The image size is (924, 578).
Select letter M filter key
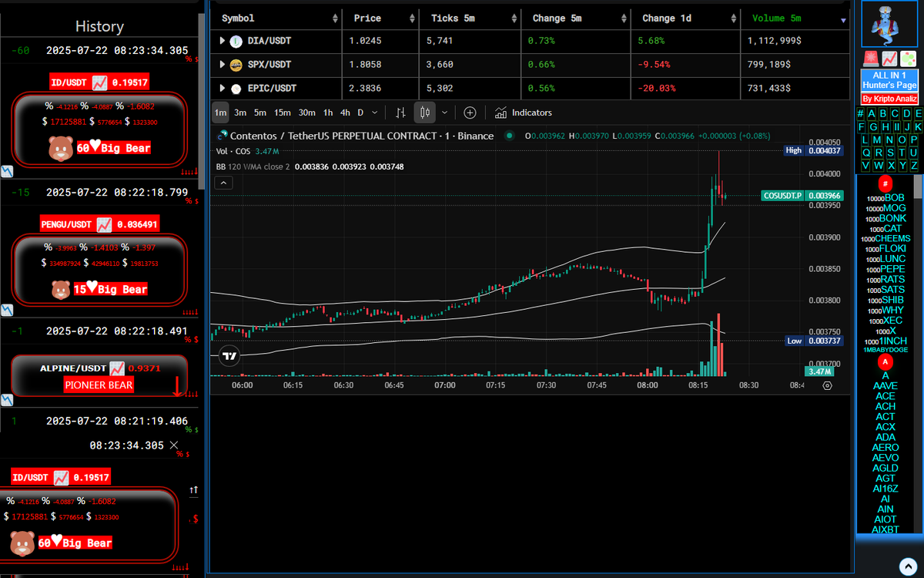(x=879, y=140)
